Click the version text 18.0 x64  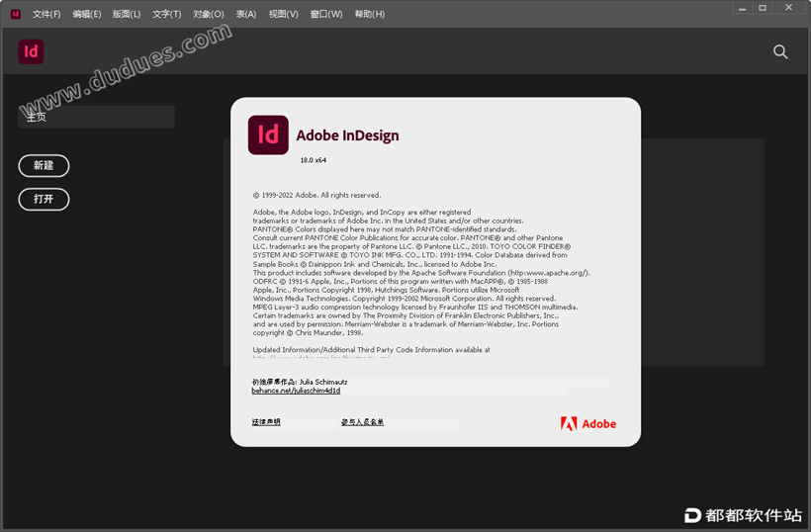(314, 160)
